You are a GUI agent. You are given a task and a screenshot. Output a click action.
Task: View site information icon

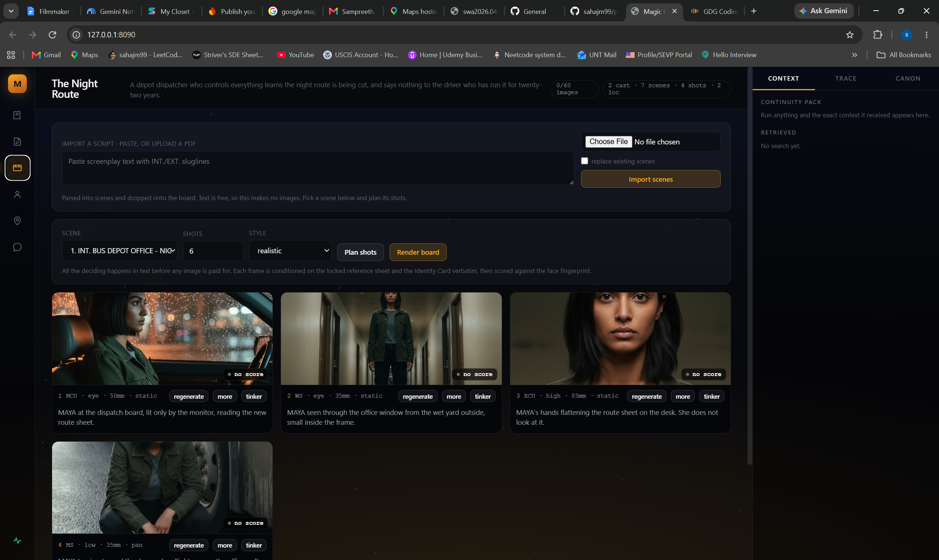76,35
